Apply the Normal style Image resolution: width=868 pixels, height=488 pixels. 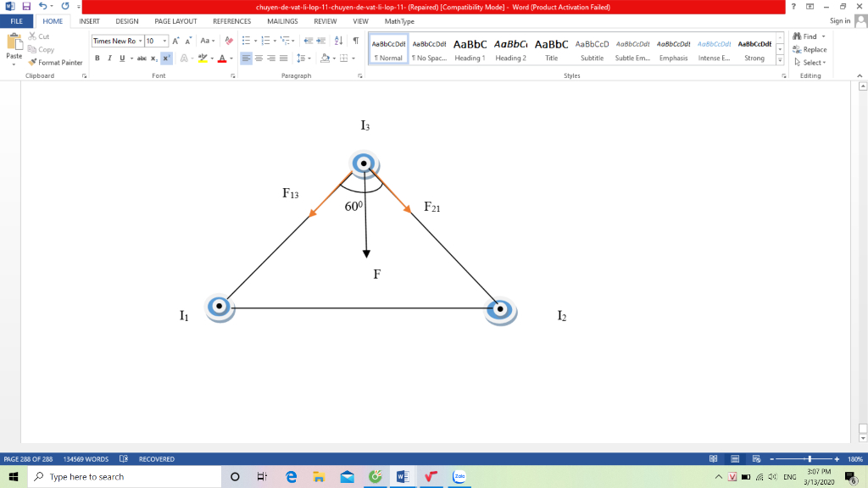click(x=388, y=48)
